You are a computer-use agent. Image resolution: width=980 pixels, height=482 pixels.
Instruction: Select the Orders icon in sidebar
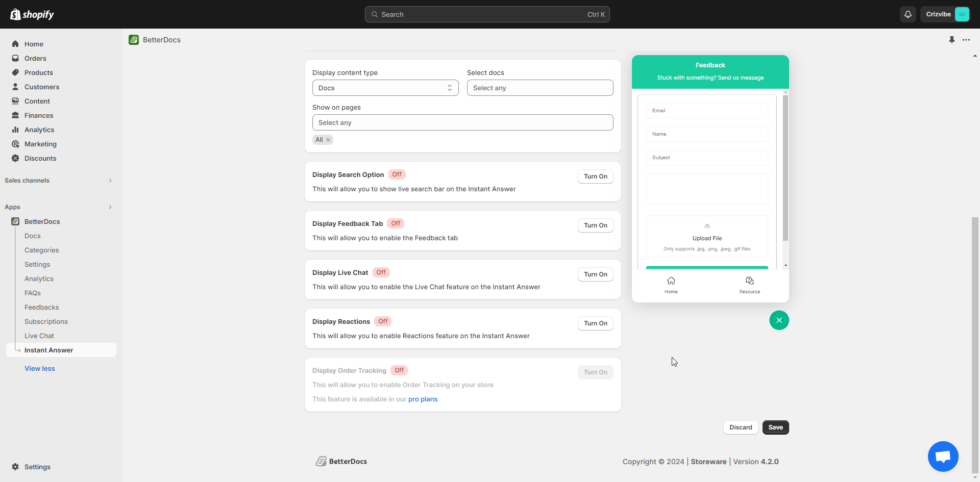pyautogui.click(x=15, y=58)
